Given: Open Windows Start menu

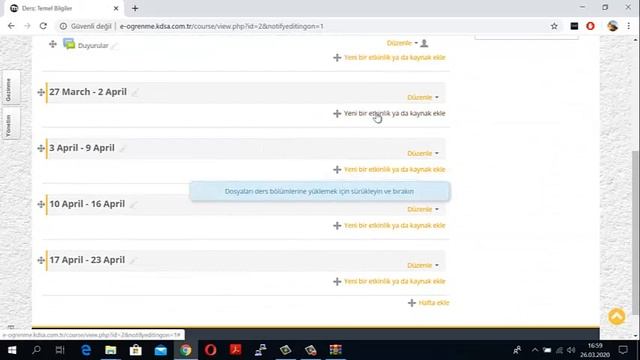Looking at the screenshot, I should coord(12,350).
